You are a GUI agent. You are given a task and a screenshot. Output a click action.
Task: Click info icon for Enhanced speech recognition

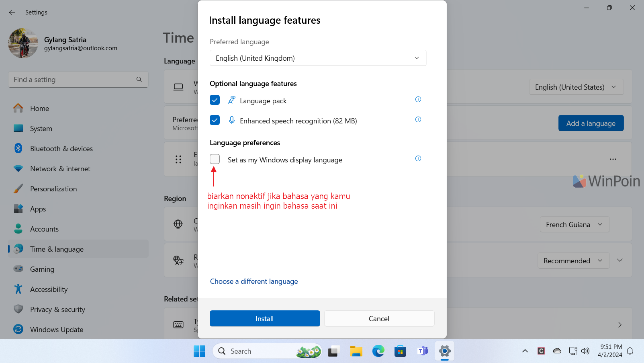click(x=418, y=120)
